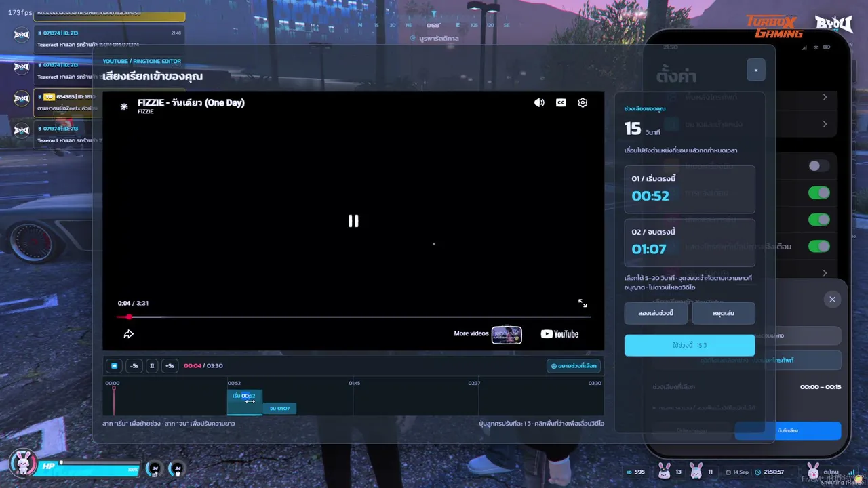The width and height of the screenshot is (868, 488).
Task: Expand the second phone settings row chevron
Action: (x=825, y=124)
